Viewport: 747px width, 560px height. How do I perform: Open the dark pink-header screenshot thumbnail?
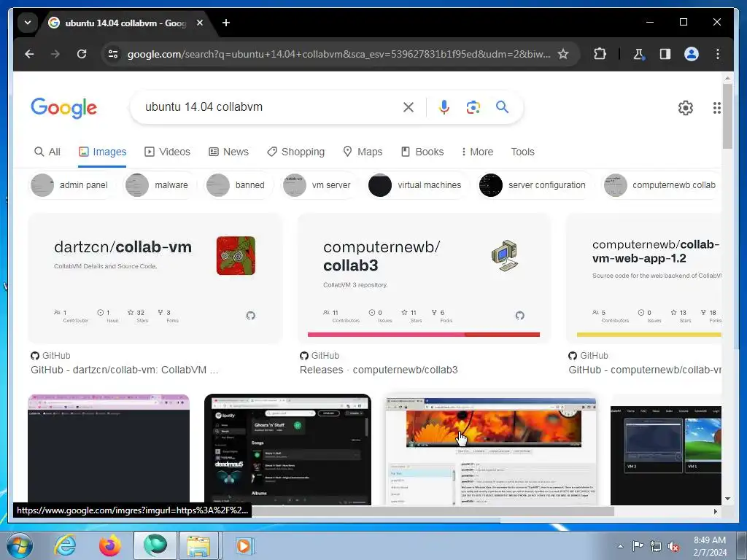[109, 449]
